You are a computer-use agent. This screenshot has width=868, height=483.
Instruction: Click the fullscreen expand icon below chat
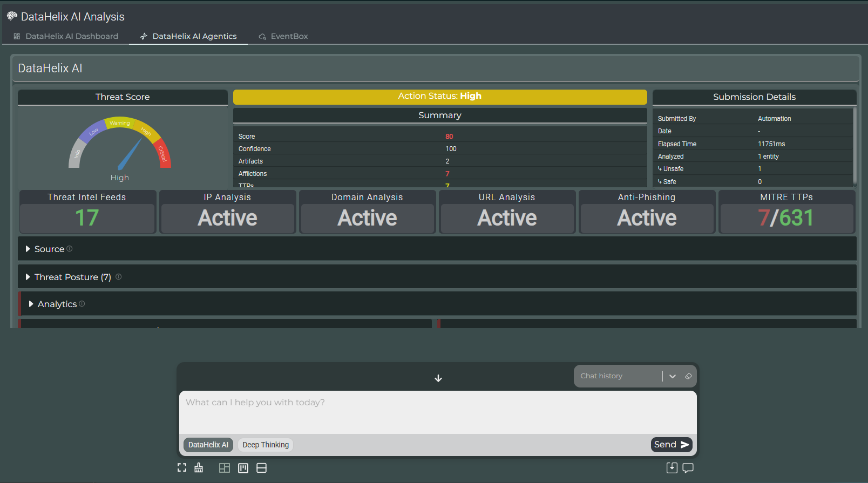tap(182, 468)
